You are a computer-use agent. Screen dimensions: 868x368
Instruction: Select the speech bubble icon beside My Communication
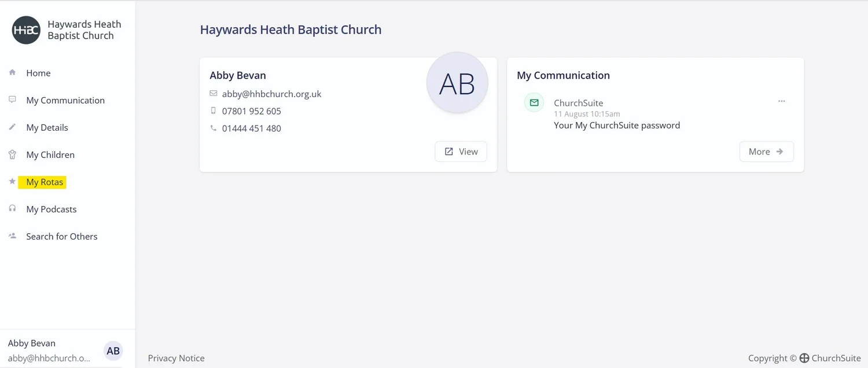click(12, 100)
